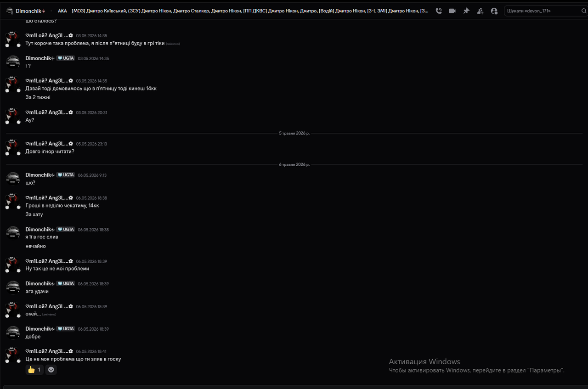
Task: Click UGTA tag above 'і ?' message
Action: point(66,58)
